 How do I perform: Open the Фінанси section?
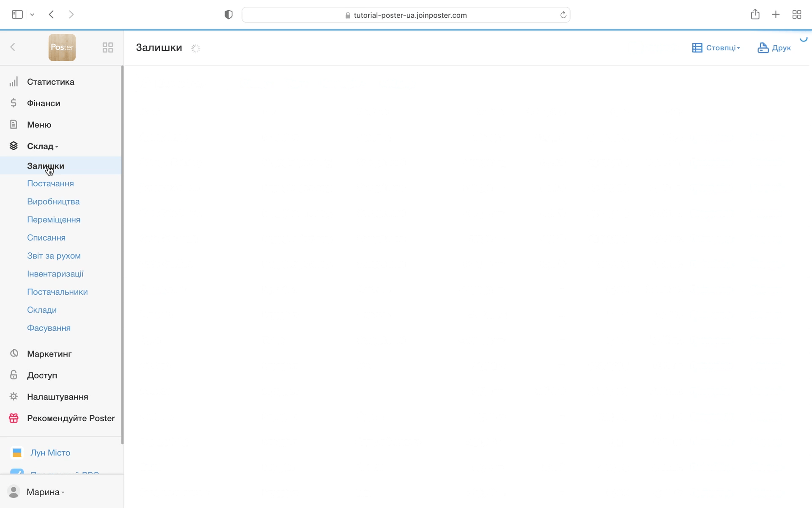click(44, 103)
